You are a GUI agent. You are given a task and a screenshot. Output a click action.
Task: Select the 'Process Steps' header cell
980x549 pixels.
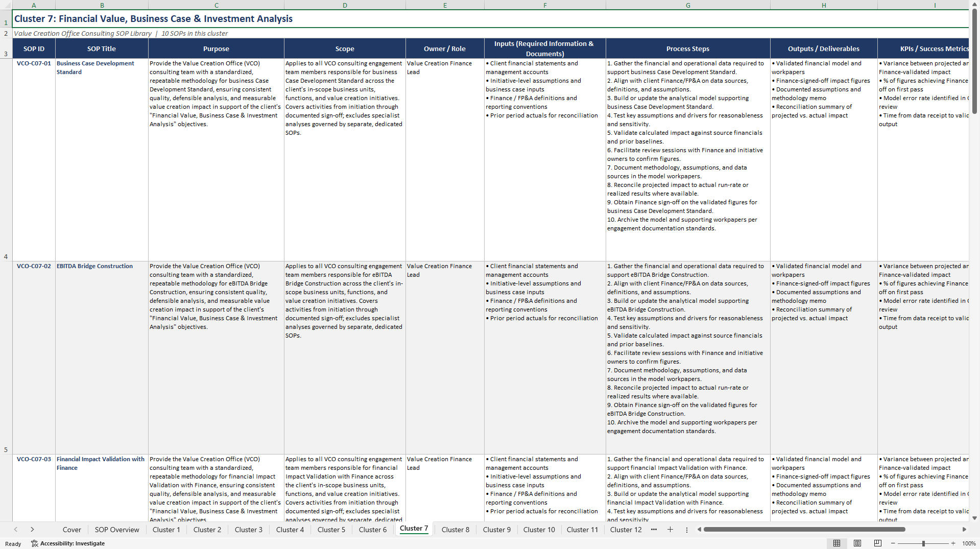coord(688,49)
